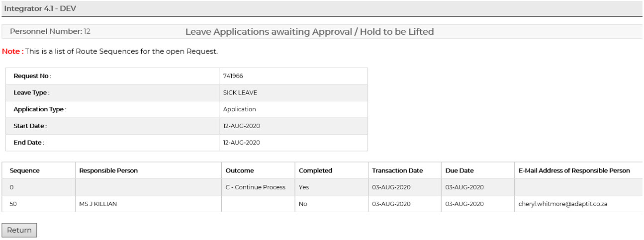Image resolution: width=644 pixels, height=240 pixels.
Task: Click the Completed column header
Action: pos(315,170)
